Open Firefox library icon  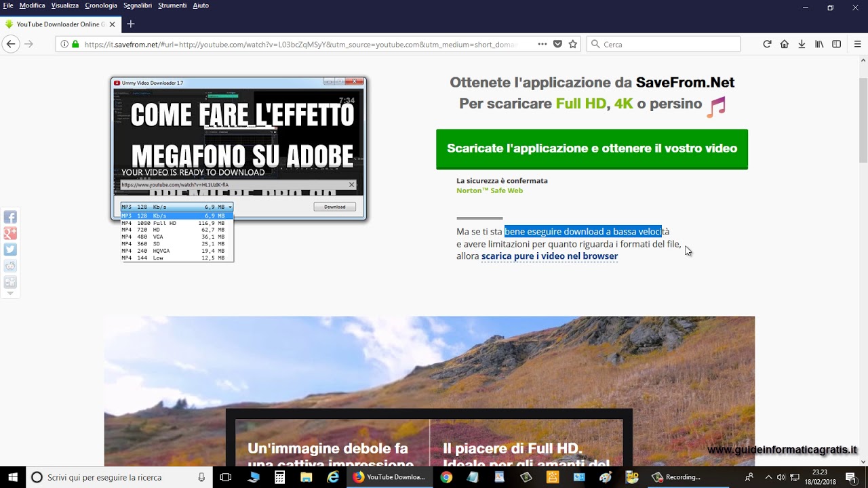[x=819, y=44]
